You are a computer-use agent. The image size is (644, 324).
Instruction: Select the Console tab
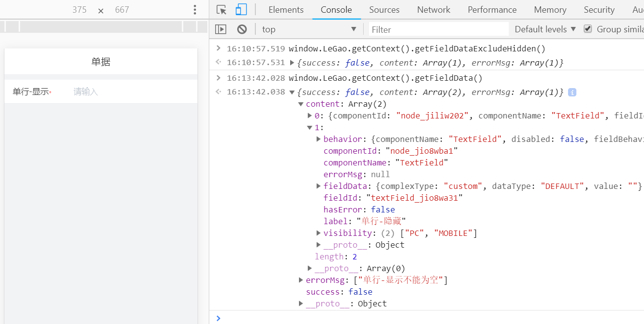point(336,10)
